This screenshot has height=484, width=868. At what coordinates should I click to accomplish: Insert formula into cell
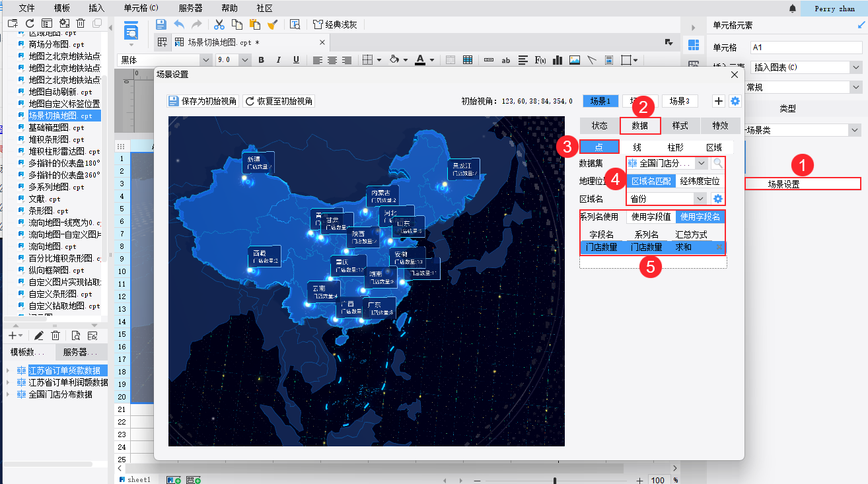(540, 60)
